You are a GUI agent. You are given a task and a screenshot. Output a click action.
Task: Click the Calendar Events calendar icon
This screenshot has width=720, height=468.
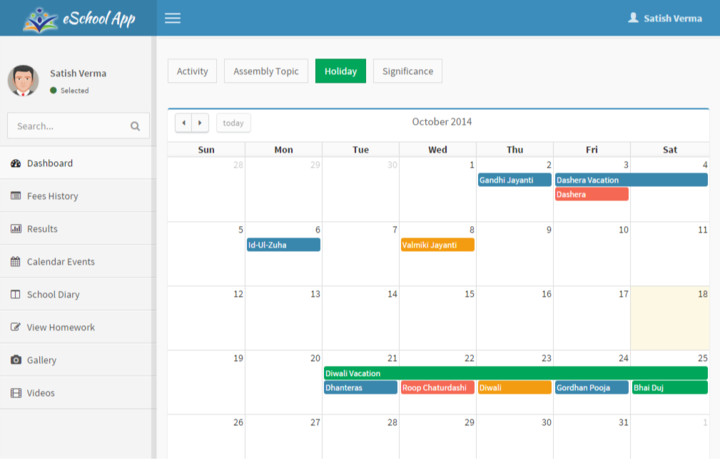click(x=16, y=262)
